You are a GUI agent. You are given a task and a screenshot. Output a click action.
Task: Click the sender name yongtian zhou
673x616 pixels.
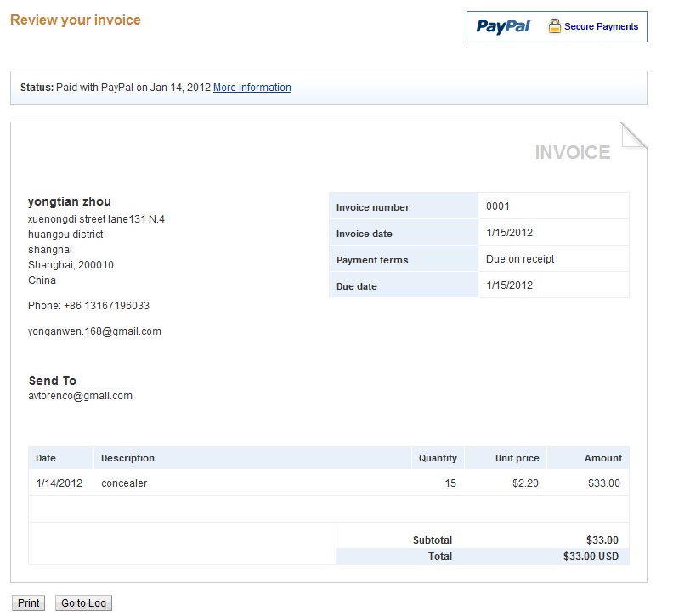click(x=70, y=201)
